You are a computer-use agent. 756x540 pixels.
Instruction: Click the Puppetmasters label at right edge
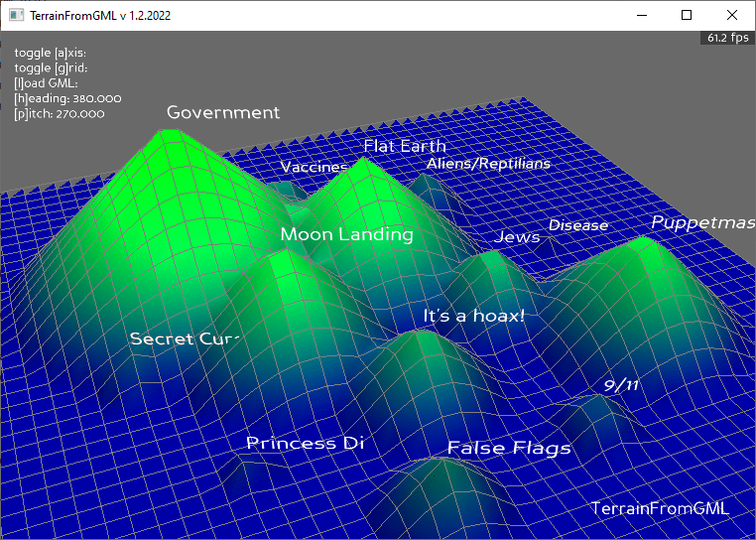(x=702, y=223)
